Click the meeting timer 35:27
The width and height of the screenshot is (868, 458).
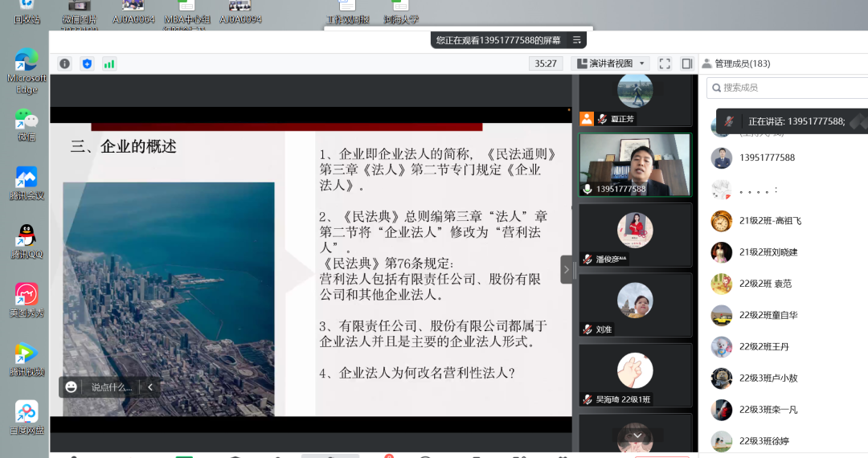pos(545,63)
